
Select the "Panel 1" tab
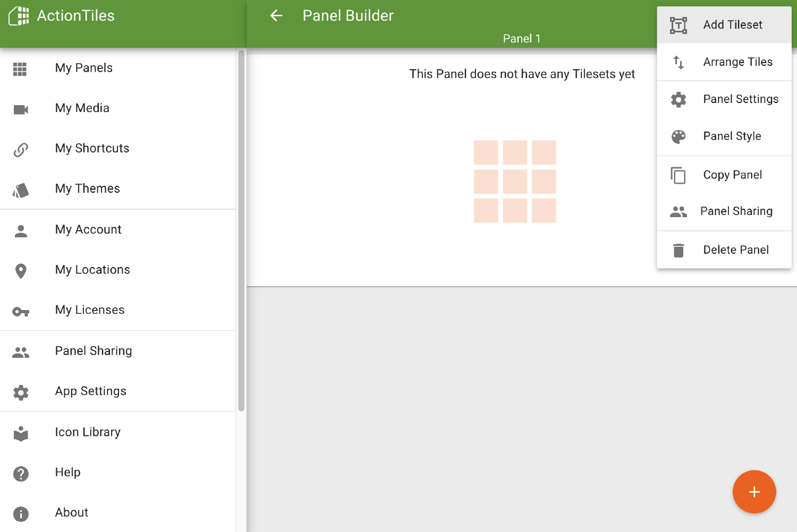(x=522, y=38)
